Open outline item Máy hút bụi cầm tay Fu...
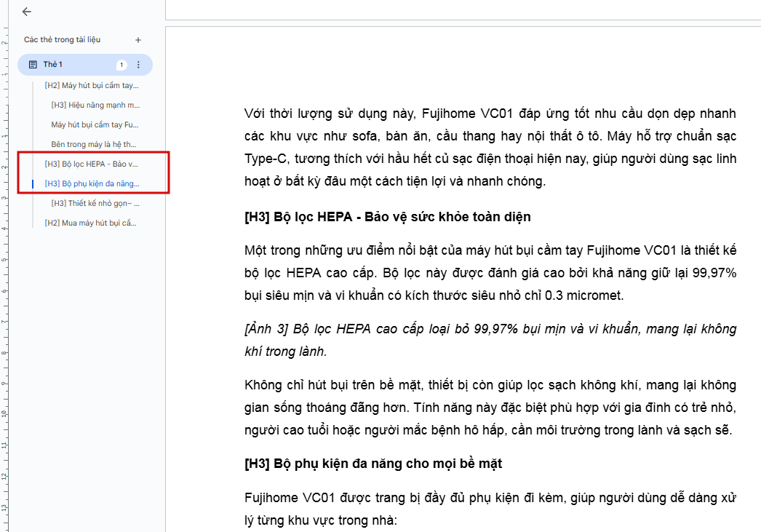Screen dimensions: 761x532 [95, 124]
